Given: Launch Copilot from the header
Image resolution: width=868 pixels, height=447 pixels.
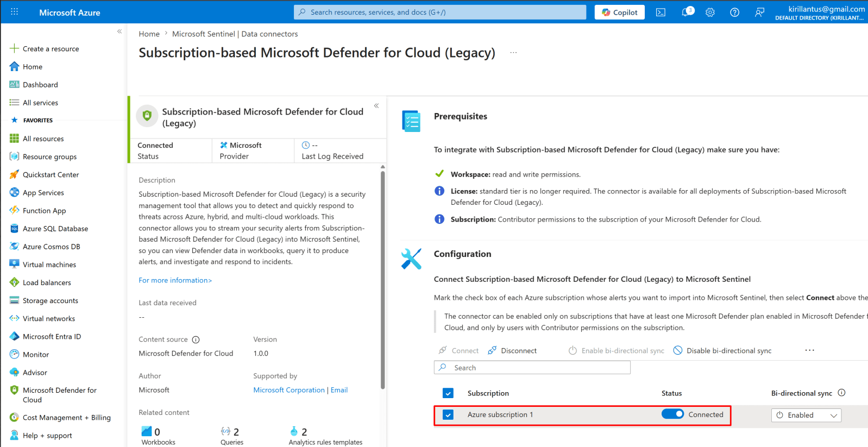Looking at the screenshot, I should tap(619, 12).
